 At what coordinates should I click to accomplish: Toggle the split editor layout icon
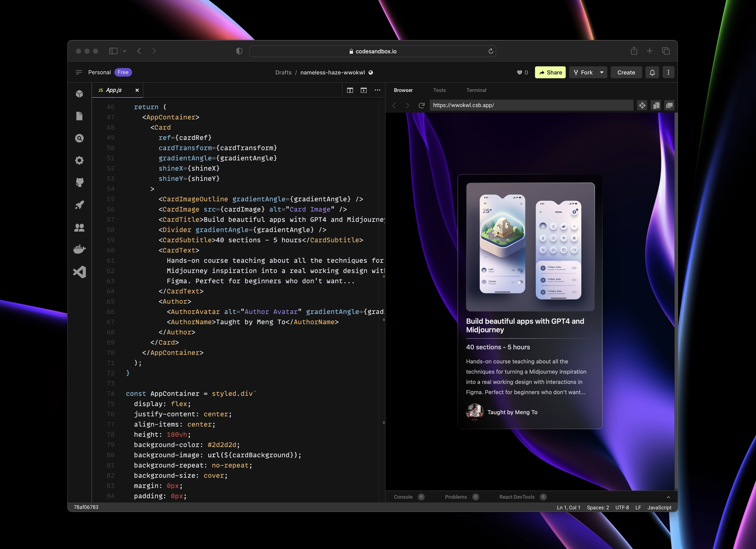[x=350, y=90]
